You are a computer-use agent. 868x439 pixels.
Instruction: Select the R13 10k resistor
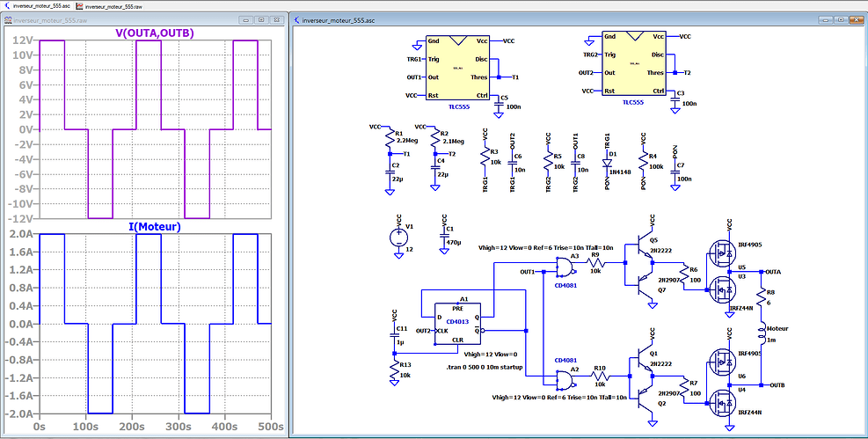click(395, 371)
